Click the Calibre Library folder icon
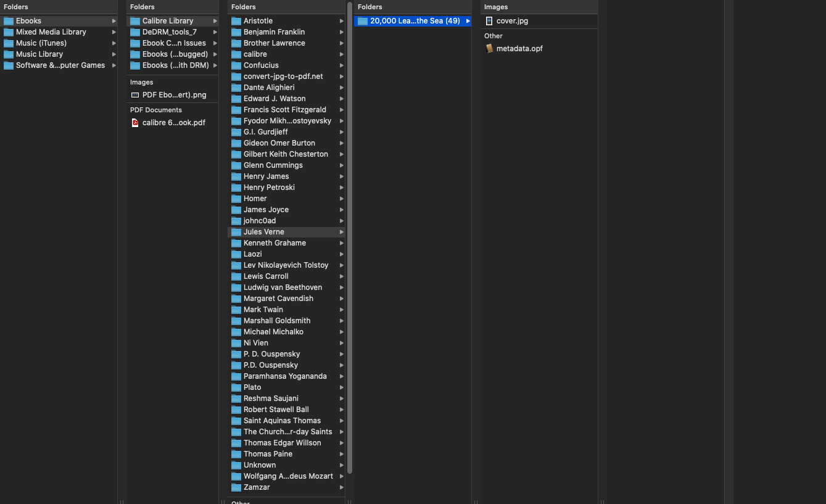The image size is (826, 504). (x=135, y=21)
